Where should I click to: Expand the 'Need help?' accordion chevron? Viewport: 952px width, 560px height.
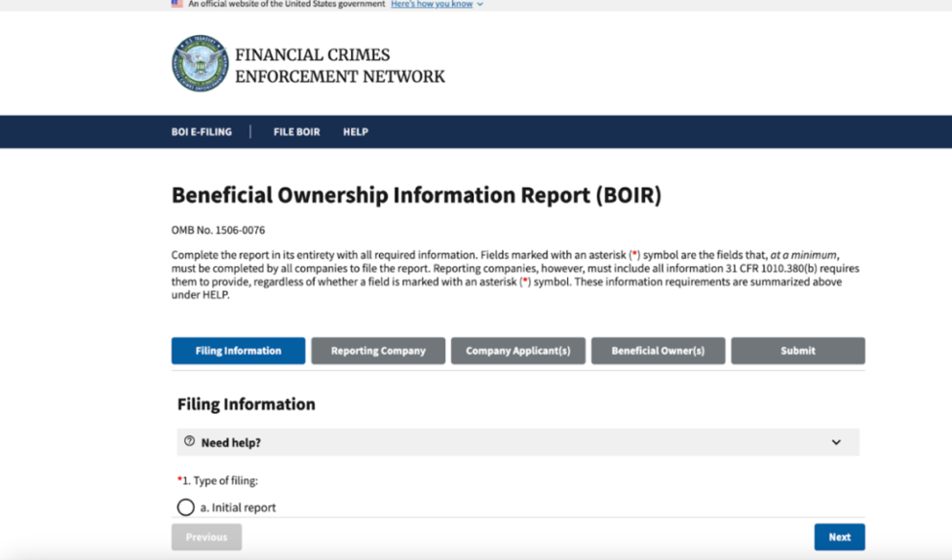(x=836, y=442)
